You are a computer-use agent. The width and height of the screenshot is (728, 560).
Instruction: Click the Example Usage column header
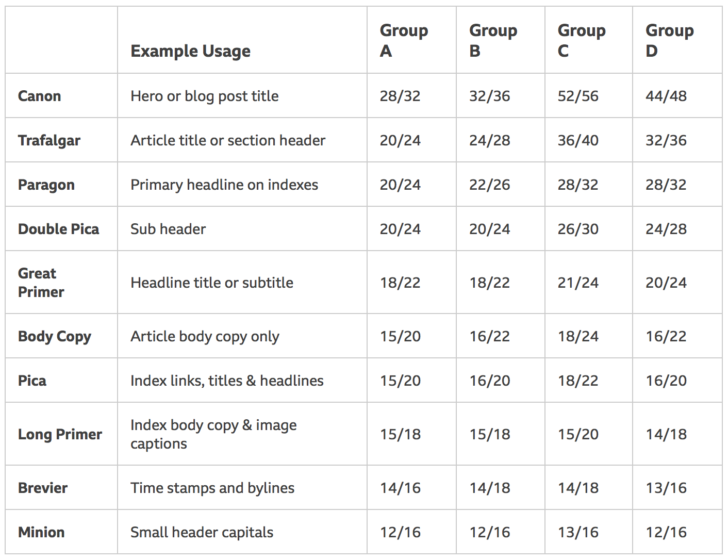(x=190, y=51)
